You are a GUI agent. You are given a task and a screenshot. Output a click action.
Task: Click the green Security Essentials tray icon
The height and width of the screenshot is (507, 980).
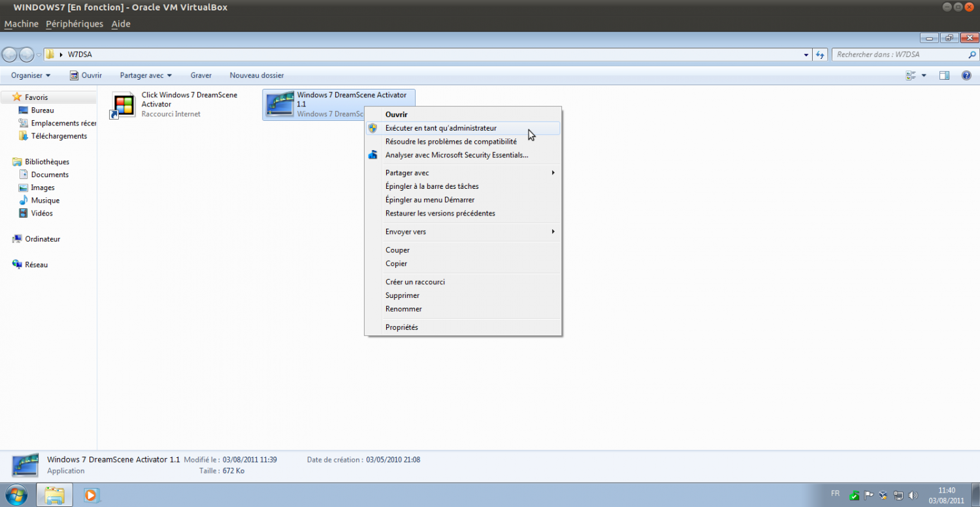pyautogui.click(x=855, y=495)
